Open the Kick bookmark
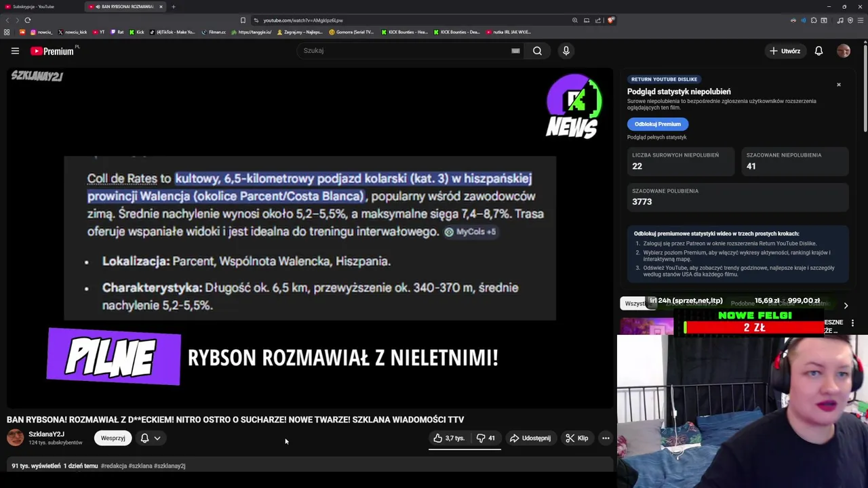This screenshot has height=488, width=868. 136,32
